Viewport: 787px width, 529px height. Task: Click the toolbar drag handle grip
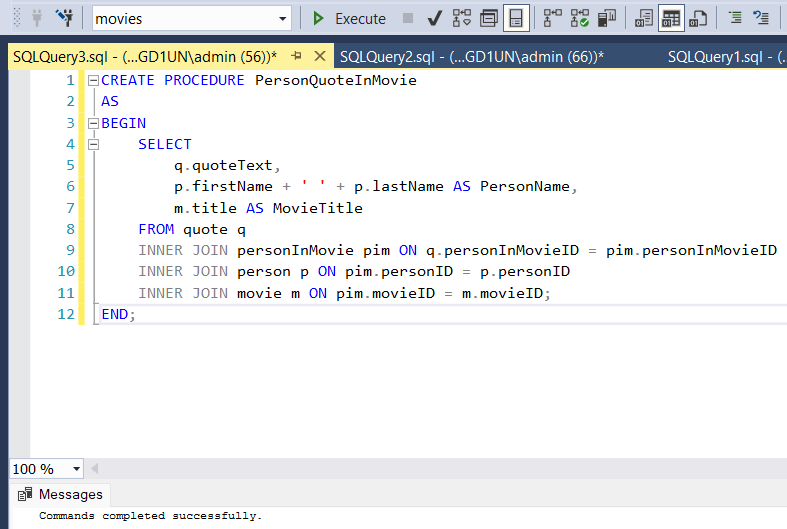tap(17, 18)
